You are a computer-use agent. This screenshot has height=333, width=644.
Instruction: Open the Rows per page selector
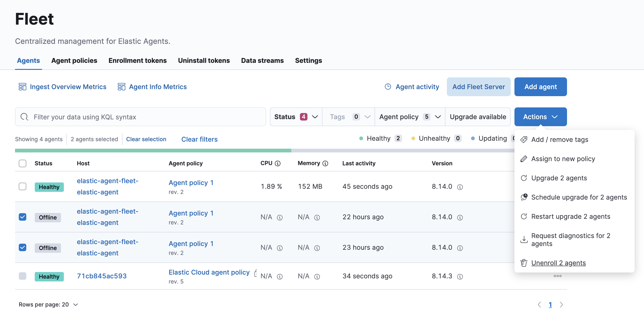(49, 305)
